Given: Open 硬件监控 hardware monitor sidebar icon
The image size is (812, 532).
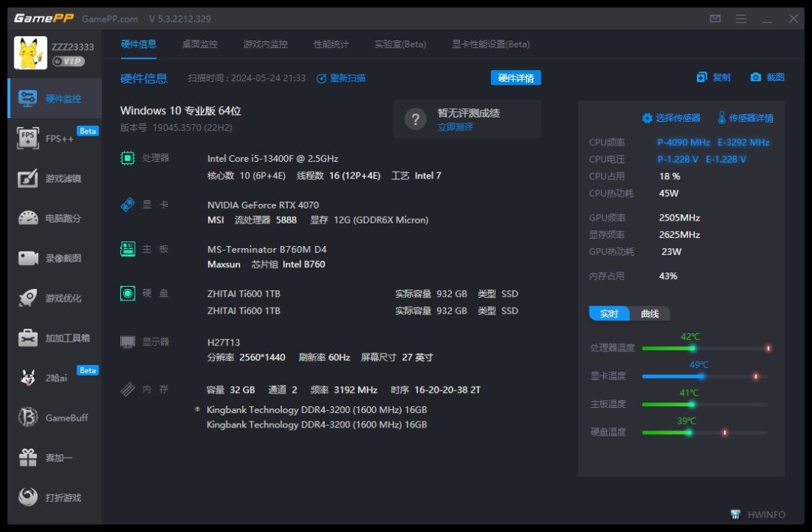Looking at the screenshot, I should (x=28, y=98).
